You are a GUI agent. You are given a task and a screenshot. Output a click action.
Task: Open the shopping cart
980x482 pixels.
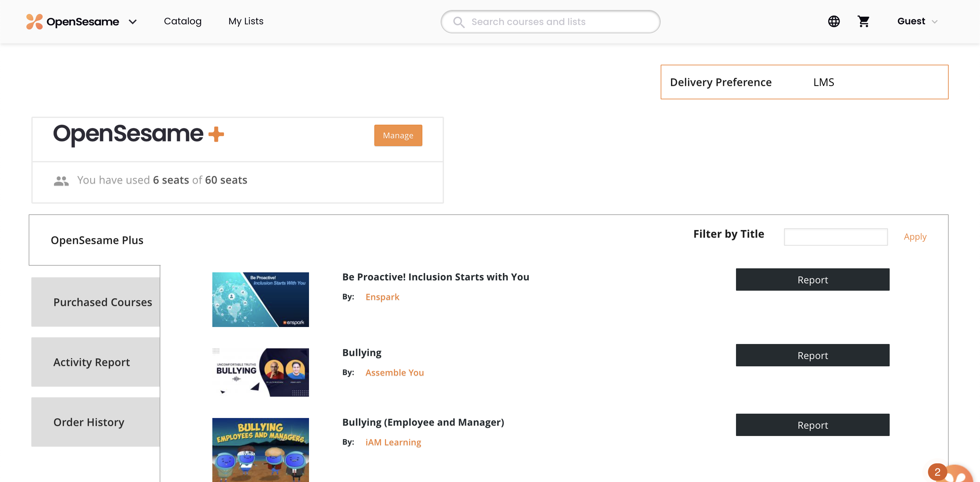click(x=863, y=21)
